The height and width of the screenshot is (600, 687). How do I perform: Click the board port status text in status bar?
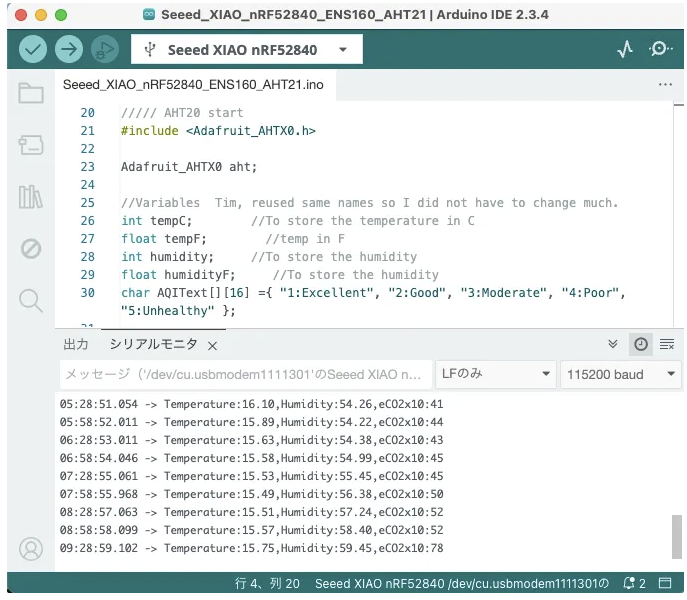462,583
